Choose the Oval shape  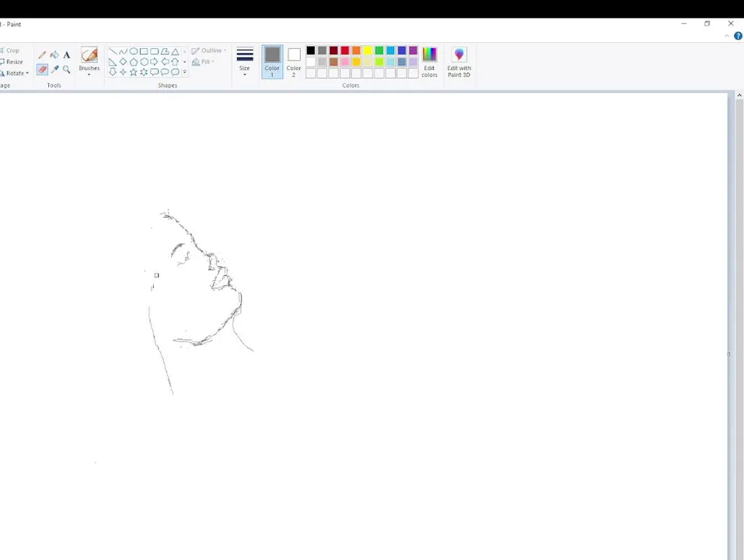(x=134, y=51)
